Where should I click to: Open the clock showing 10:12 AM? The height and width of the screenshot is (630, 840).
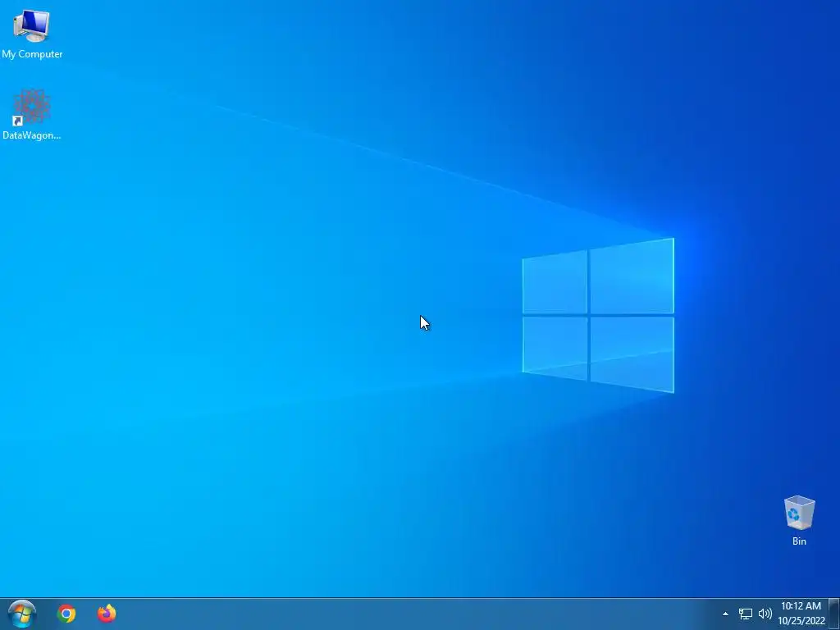[801, 614]
